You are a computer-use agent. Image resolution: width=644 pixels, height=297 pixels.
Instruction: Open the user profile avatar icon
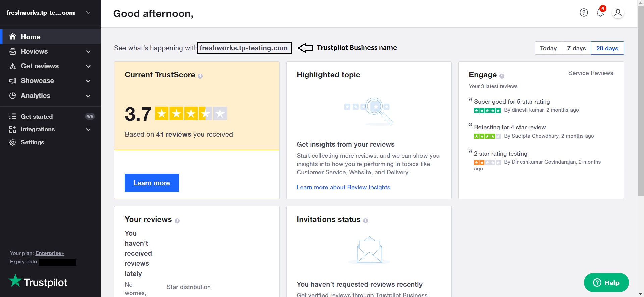617,13
